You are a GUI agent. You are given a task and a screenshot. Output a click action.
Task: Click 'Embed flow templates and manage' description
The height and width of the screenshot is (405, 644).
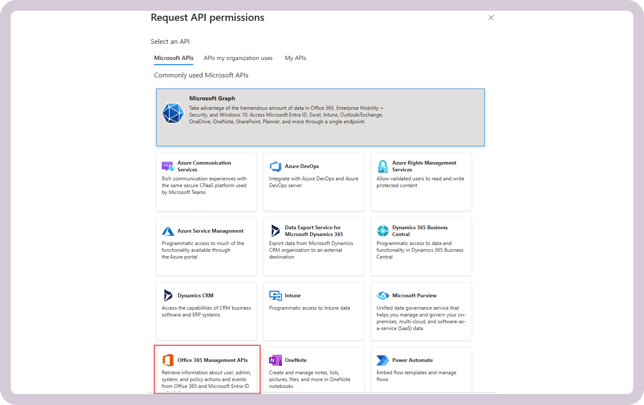click(x=416, y=376)
